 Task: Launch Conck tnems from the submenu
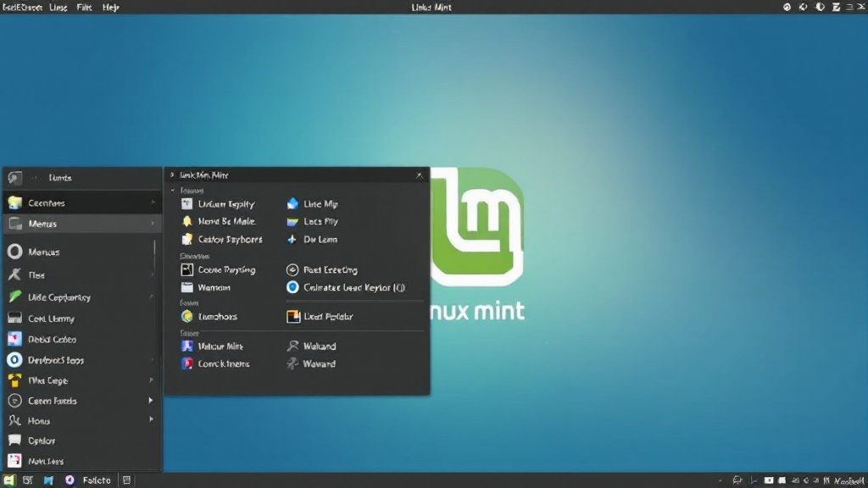point(215,364)
